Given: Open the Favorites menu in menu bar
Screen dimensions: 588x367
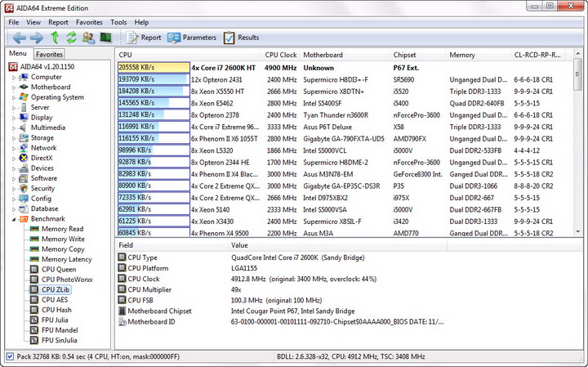Looking at the screenshot, I should point(89,23).
